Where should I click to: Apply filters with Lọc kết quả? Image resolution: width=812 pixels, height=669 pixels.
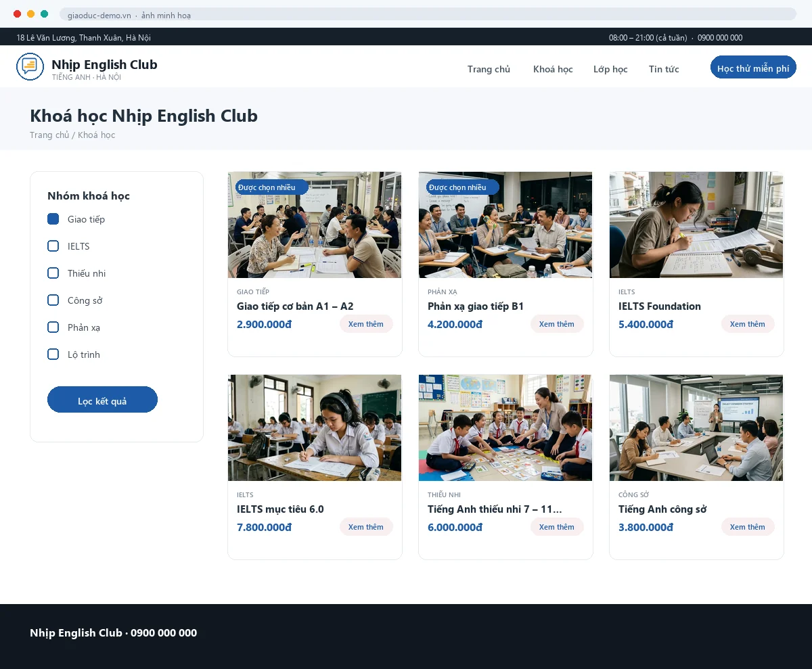pyautogui.click(x=102, y=400)
